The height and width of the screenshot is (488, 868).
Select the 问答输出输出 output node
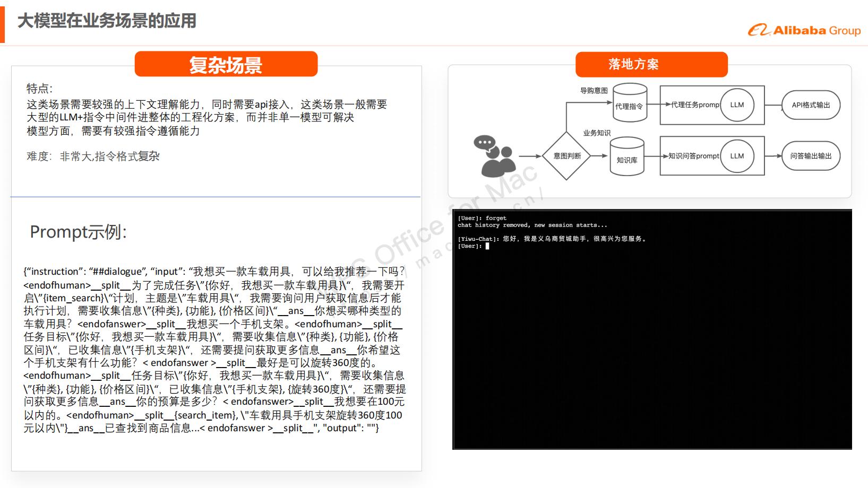pyautogui.click(x=811, y=156)
